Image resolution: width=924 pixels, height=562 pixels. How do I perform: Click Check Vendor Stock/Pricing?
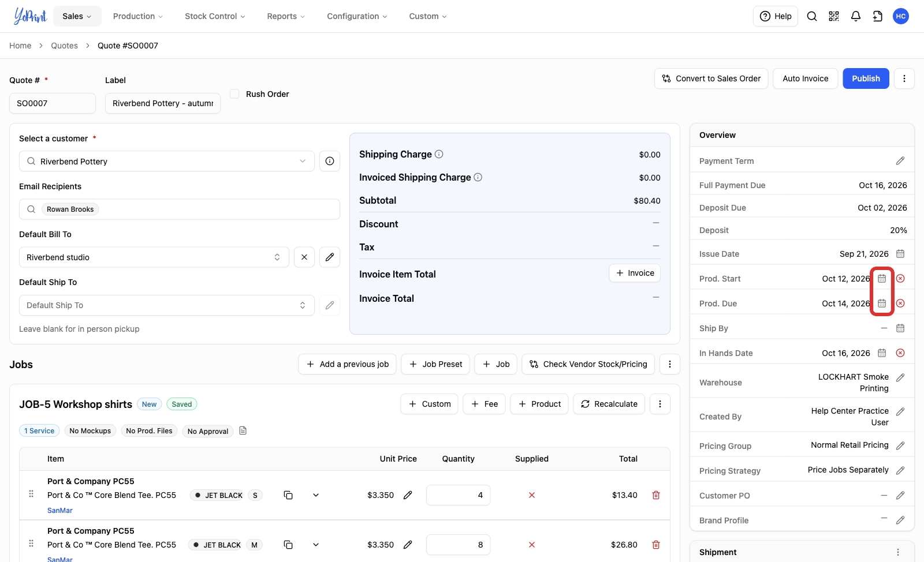(x=588, y=364)
